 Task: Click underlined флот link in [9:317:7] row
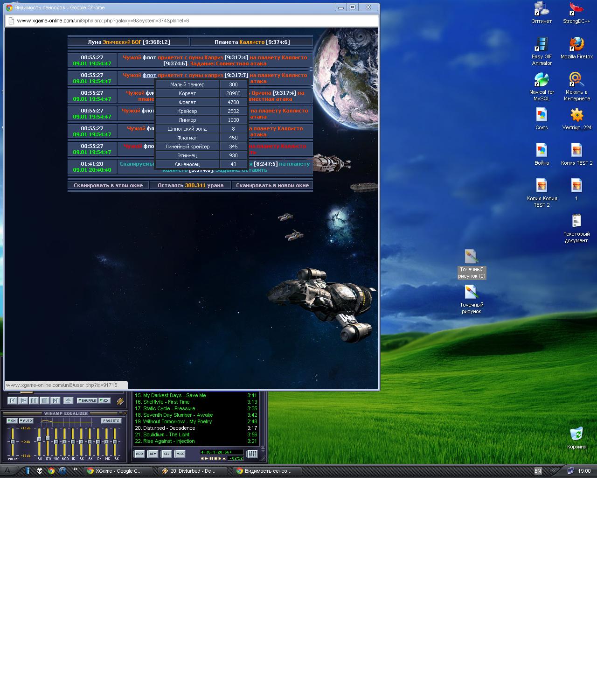149,75
